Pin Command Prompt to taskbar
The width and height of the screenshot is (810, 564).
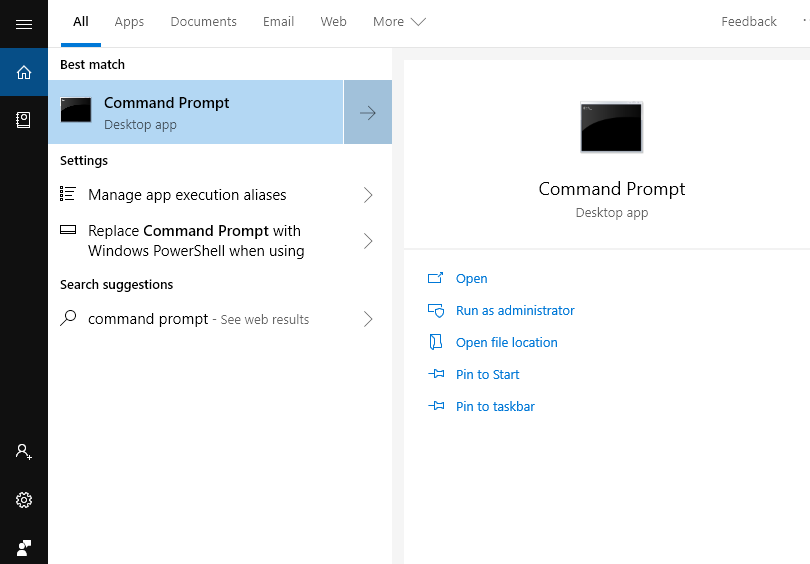(x=495, y=407)
